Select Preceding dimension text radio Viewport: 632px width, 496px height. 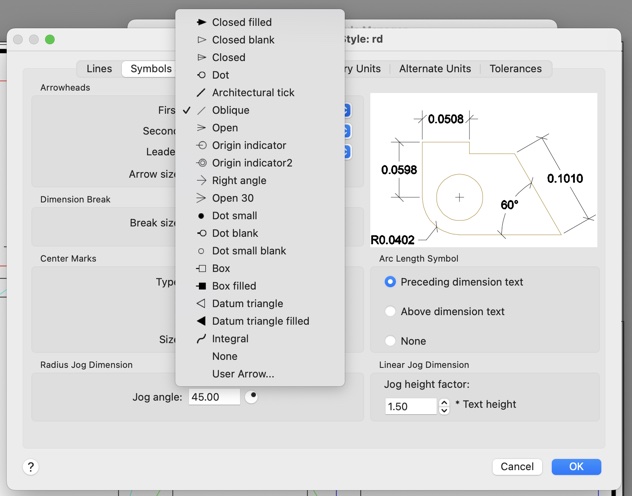click(x=390, y=282)
